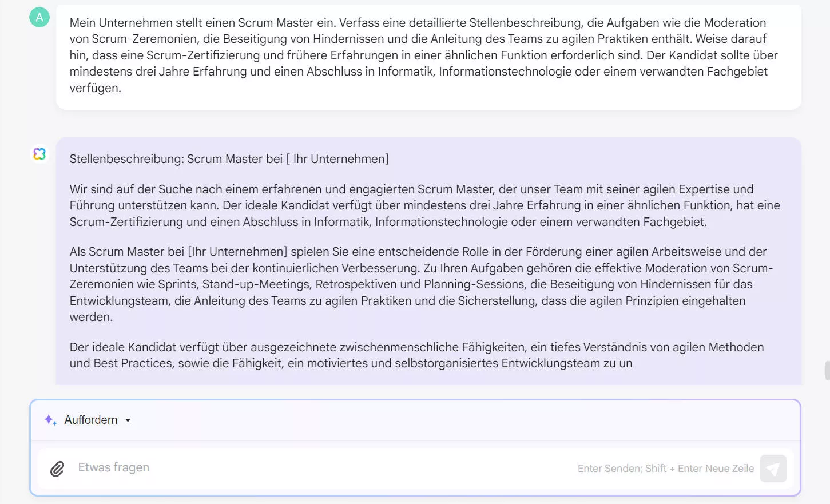Click the purple sparkle icon beside Auffordern
The image size is (830, 504).
pyautogui.click(x=50, y=419)
